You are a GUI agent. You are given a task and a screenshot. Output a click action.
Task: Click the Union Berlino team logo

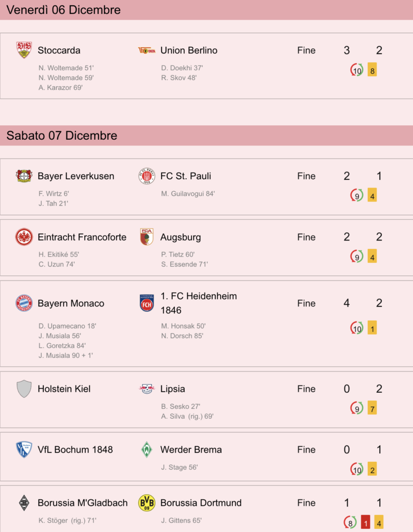tap(147, 50)
